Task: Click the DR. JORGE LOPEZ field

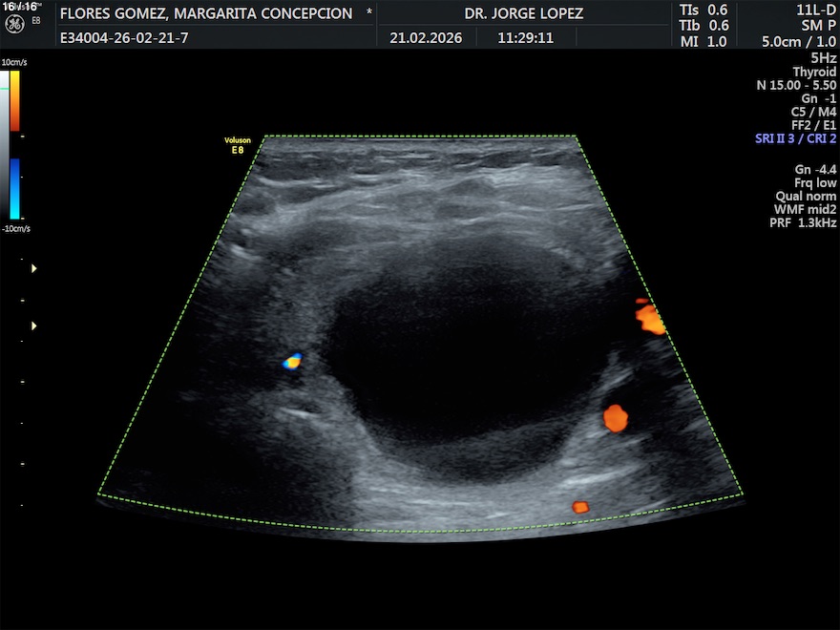Action: pyautogui.click(x=523, y=13)
